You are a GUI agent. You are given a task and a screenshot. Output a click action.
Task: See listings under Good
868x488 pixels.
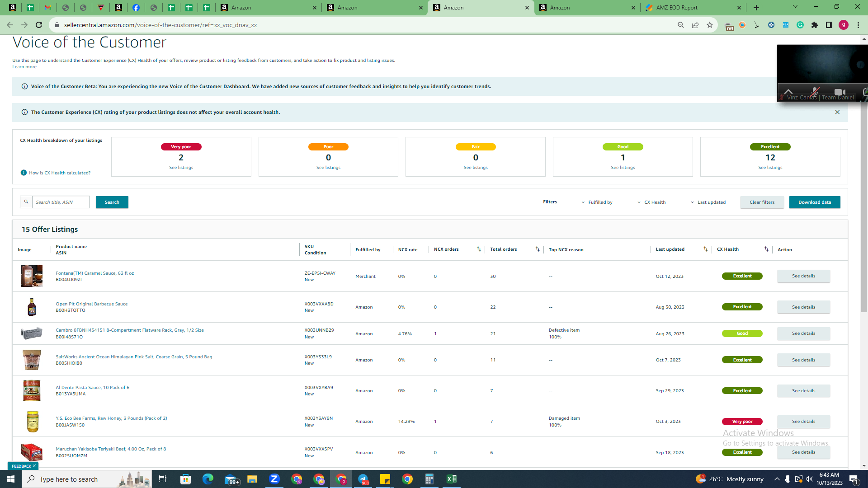pos(623,167)
